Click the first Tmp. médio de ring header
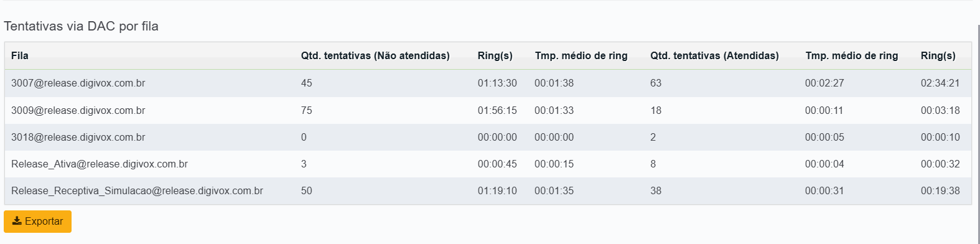 [x=581, y=55]
